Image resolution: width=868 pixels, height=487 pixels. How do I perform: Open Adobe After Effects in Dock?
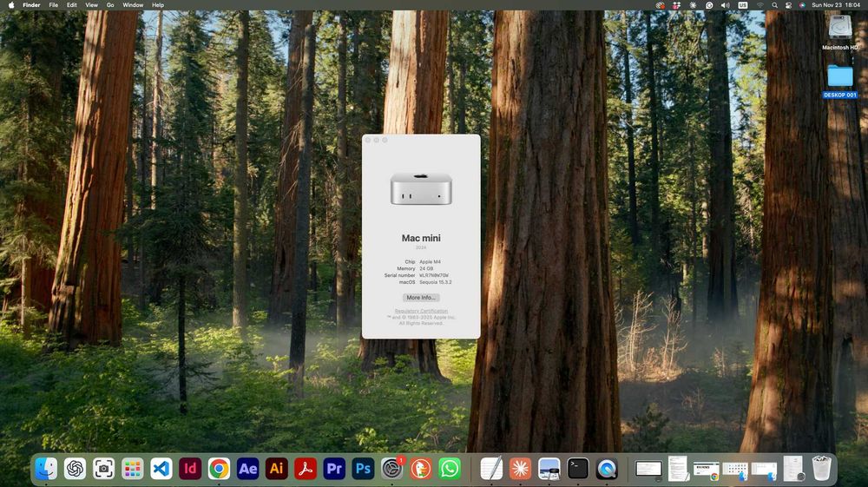click(247, 469)
